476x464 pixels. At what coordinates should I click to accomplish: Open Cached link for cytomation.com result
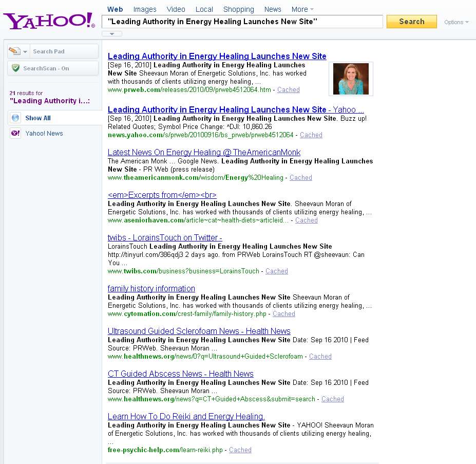pyautogui.click(x=284, y=313)
